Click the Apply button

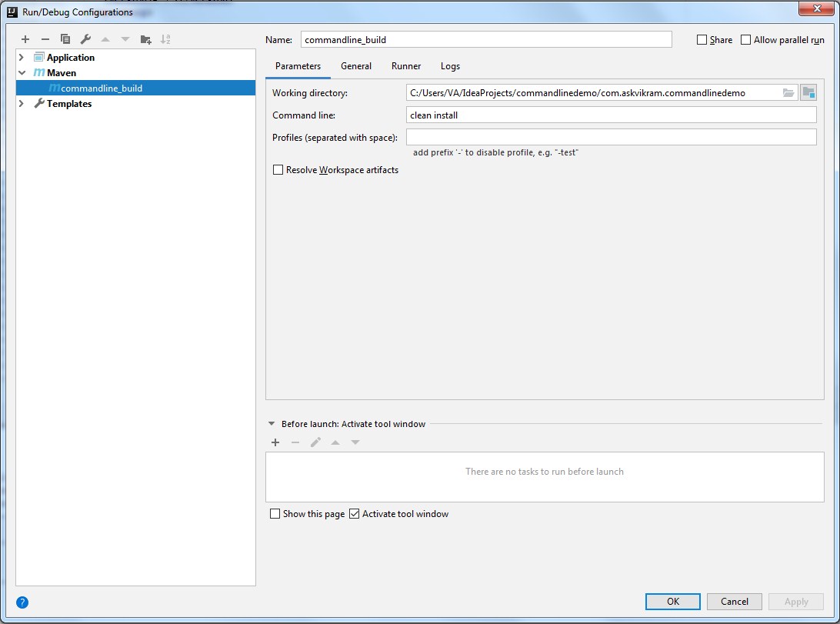pyautogui.click(x=796, y=602)
